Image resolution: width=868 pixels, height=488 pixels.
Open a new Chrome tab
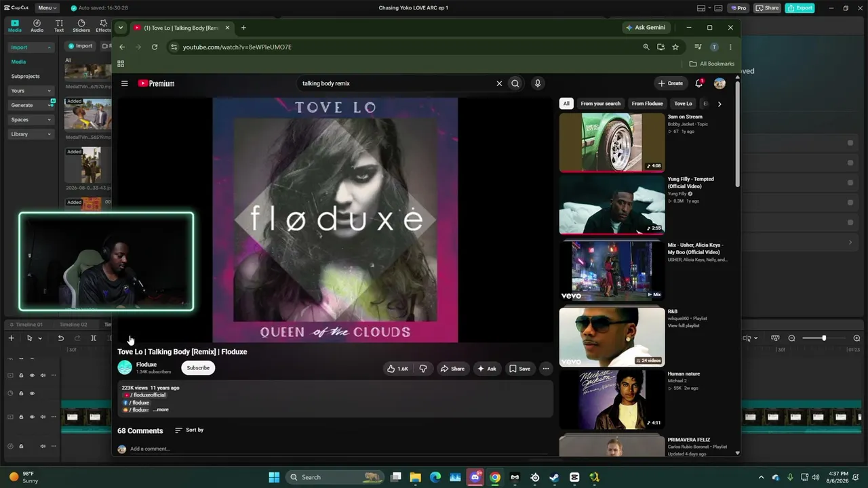tap(243, 28)
